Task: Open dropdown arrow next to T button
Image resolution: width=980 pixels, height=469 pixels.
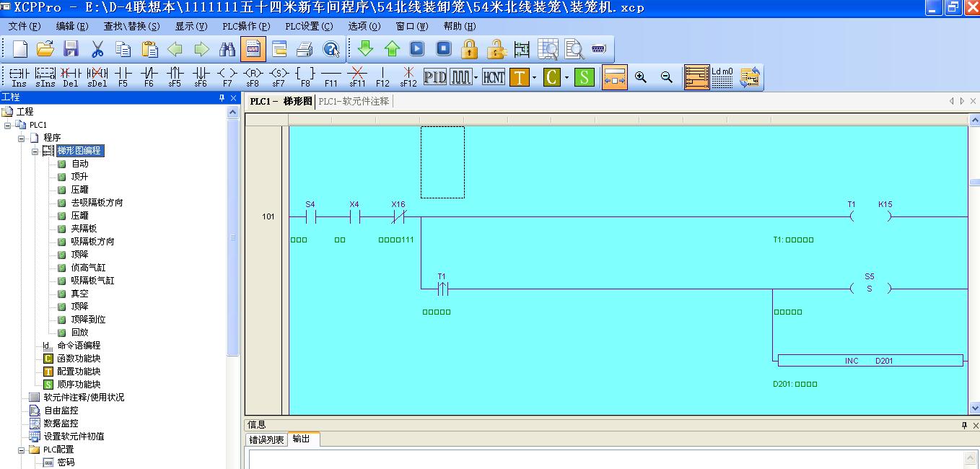Action: click(534, 77)
